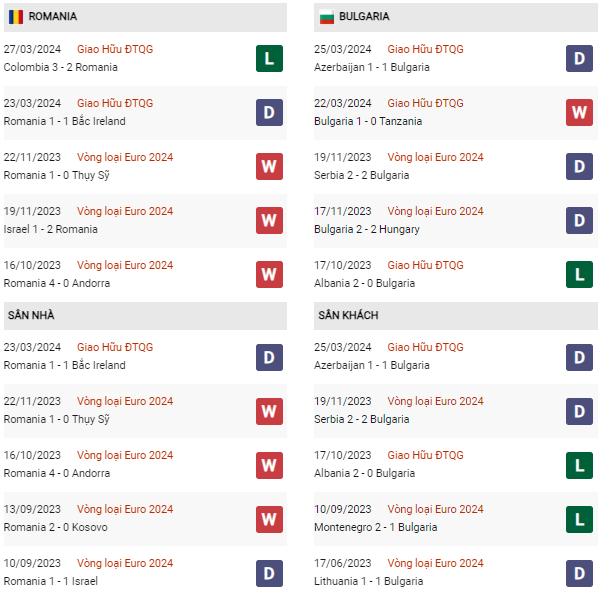Click the Romania 4 - 0 Andorra result in ROMANIA list
600x594 pixels.
(57, 283)
